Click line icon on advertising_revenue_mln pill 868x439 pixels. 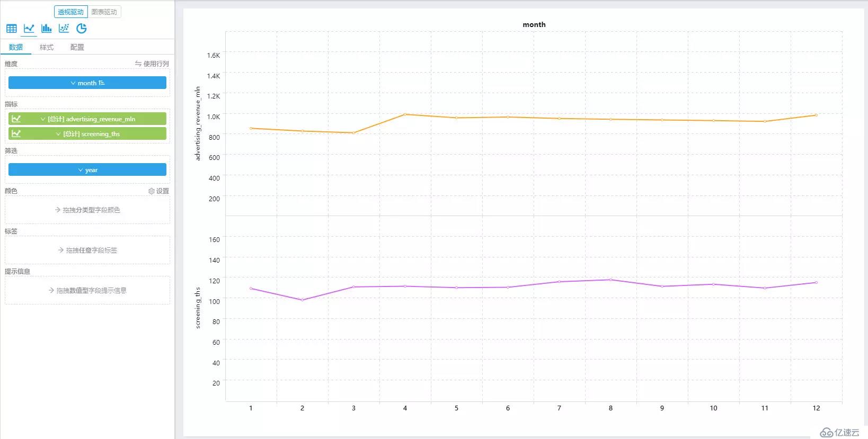16,119
